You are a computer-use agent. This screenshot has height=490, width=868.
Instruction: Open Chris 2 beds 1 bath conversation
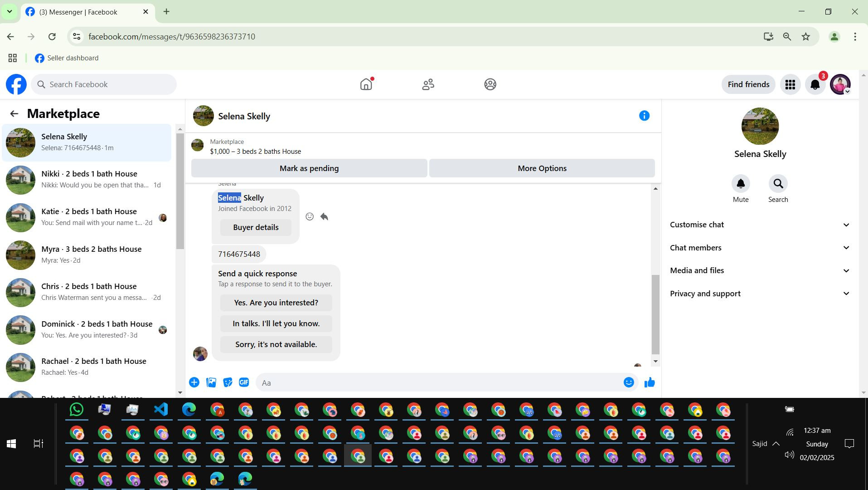coord(87,292)
